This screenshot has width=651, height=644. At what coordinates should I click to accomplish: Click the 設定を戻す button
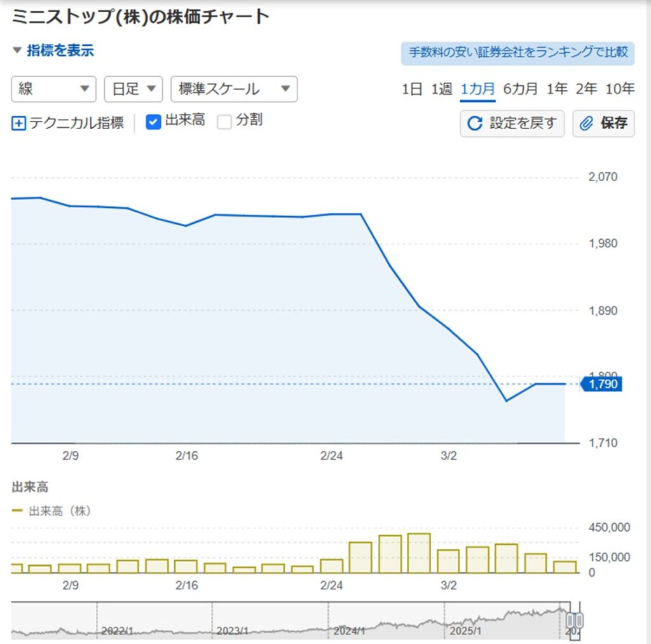point(512,123)
